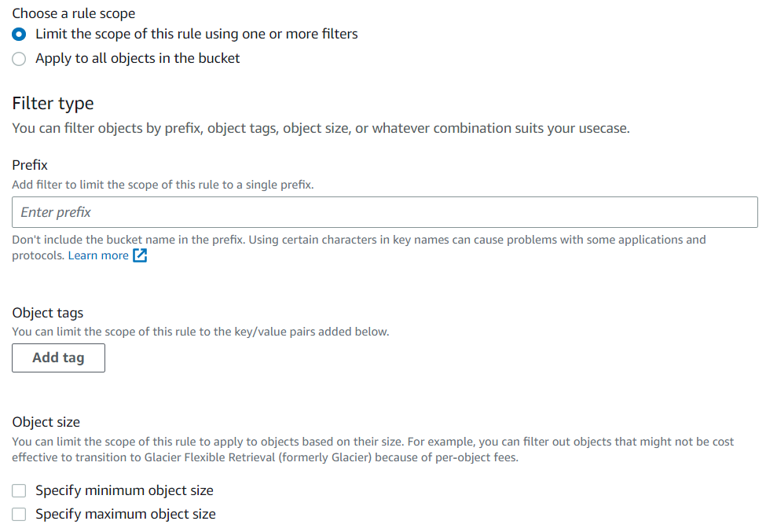Click the Object size heading

[46, 422]
